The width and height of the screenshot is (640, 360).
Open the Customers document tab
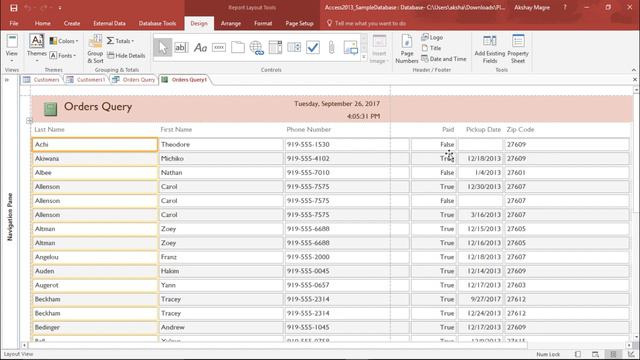click(42, 80)
